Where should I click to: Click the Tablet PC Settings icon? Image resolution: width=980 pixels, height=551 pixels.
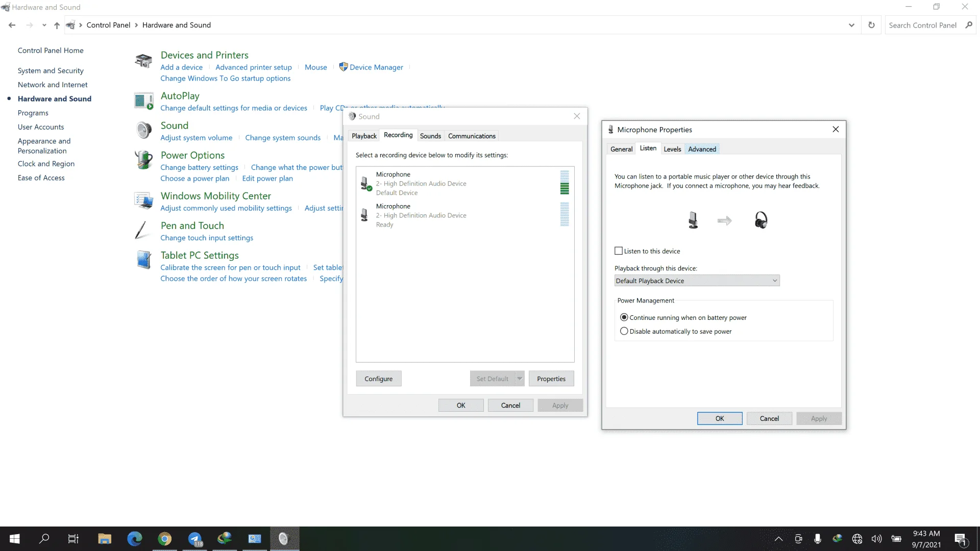pos(143,260)
